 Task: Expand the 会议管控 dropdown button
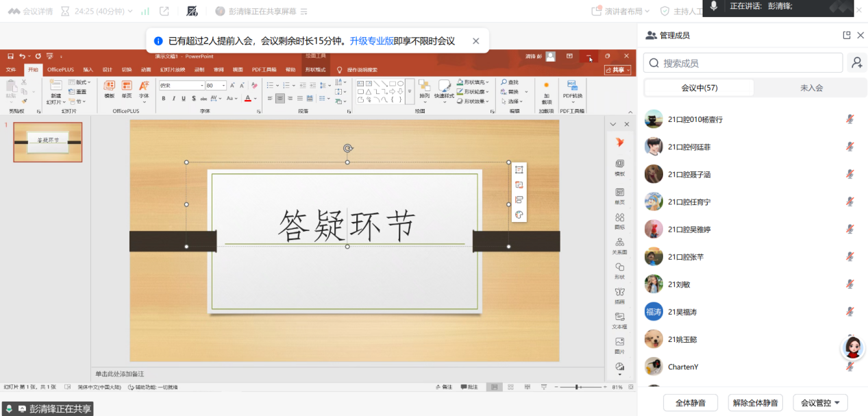coord(820,402)
